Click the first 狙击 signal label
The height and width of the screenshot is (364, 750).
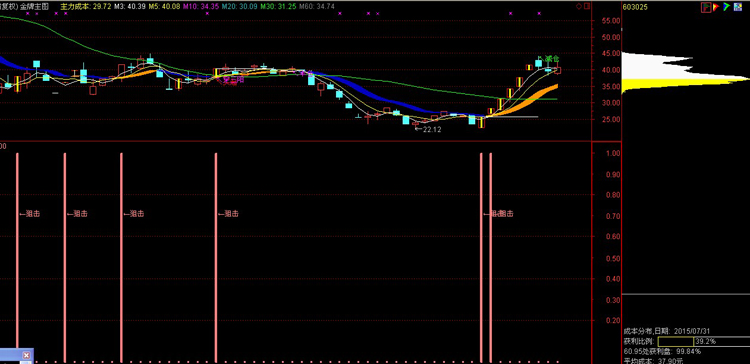33,214
